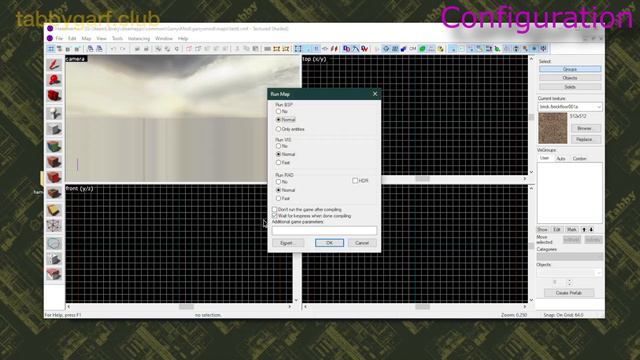
Task: Open the Tools menu
Action: (117, 38)
